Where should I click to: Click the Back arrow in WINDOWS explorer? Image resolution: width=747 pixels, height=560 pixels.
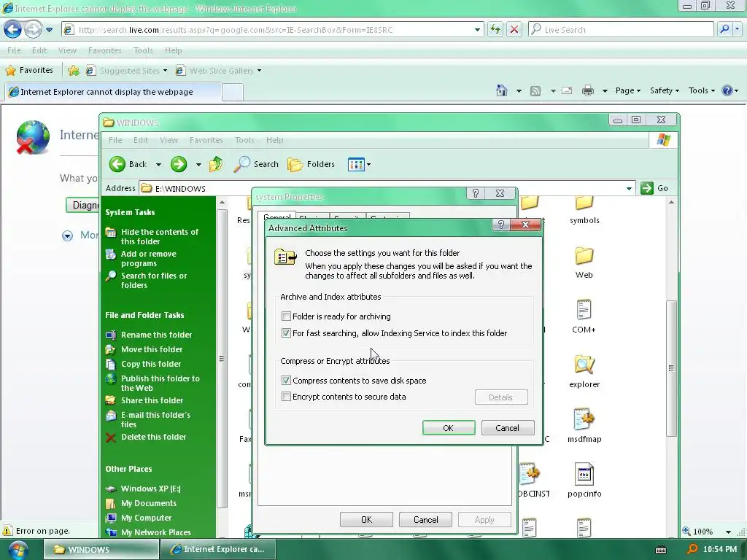point(117,164)
